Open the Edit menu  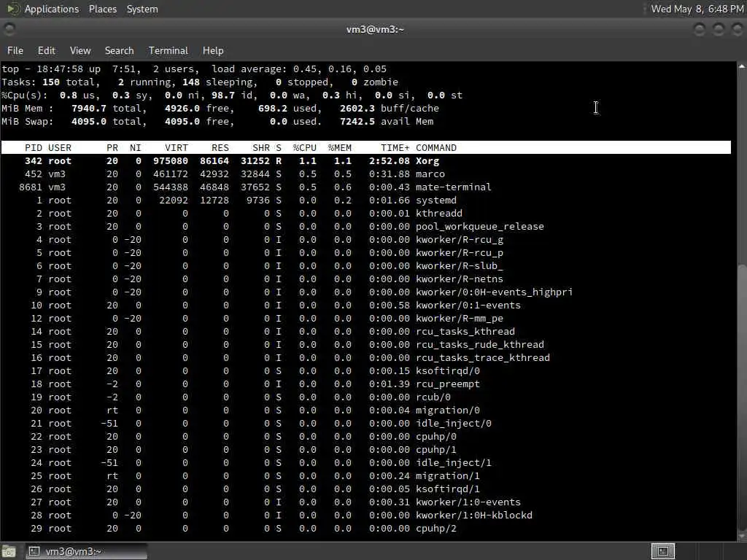[47, 50]
